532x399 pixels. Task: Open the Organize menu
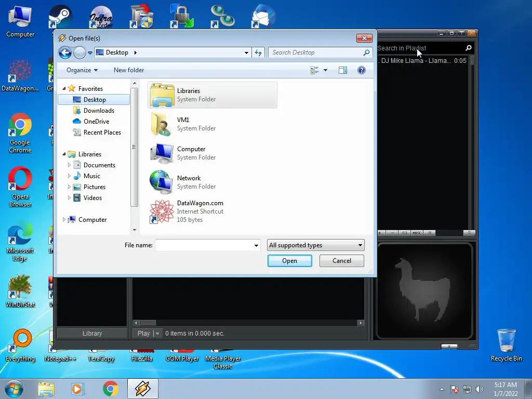click(82, 70)
